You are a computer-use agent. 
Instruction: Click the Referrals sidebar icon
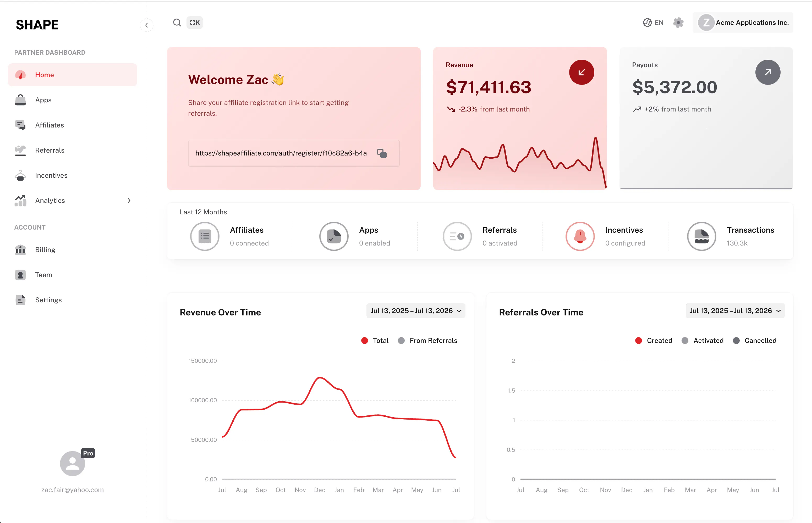20,150
